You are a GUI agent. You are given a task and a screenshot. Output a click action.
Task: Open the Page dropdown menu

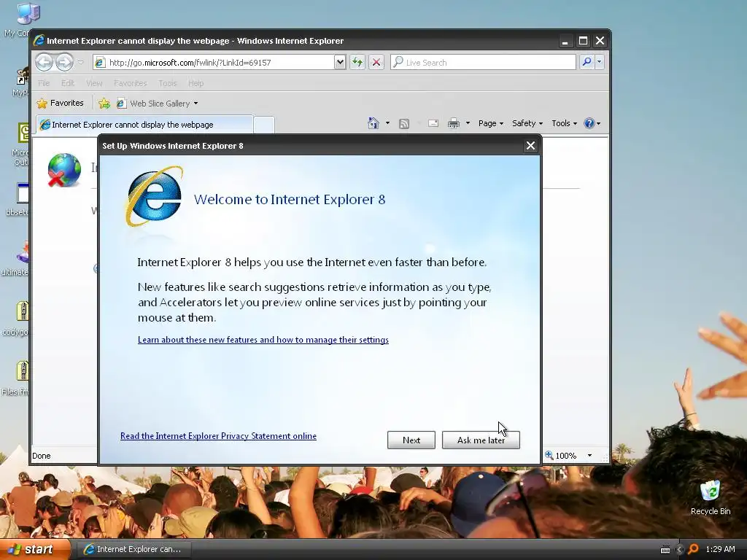click(491, 123)
